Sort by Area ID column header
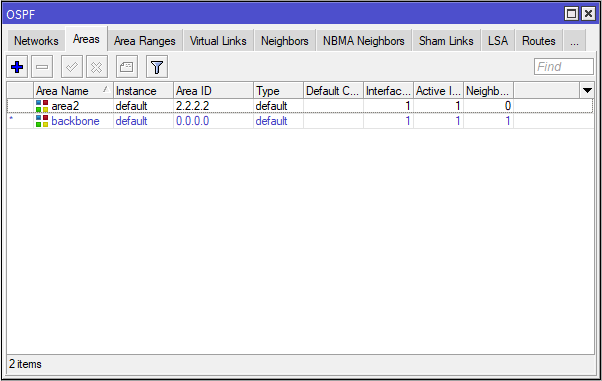 point(213,91)
